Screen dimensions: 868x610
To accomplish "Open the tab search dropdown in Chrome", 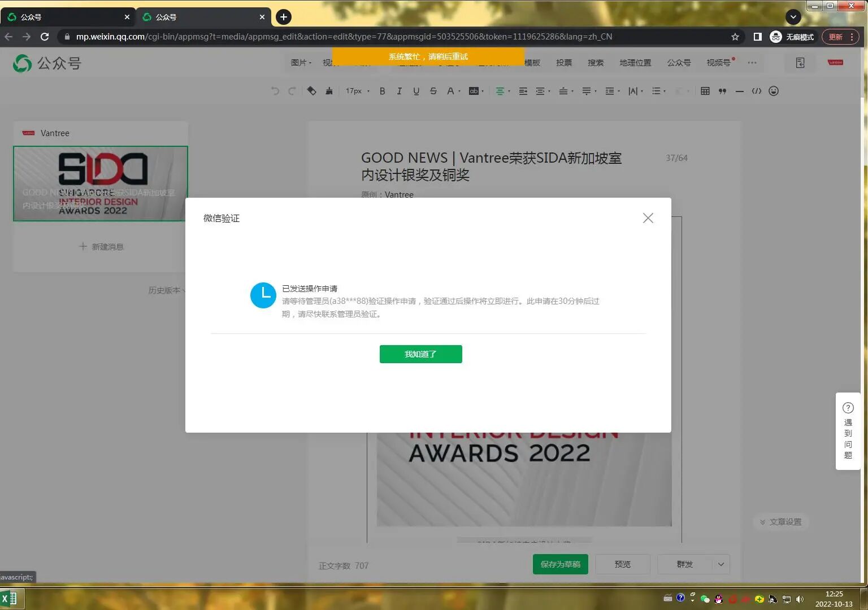I will point(793,17).
